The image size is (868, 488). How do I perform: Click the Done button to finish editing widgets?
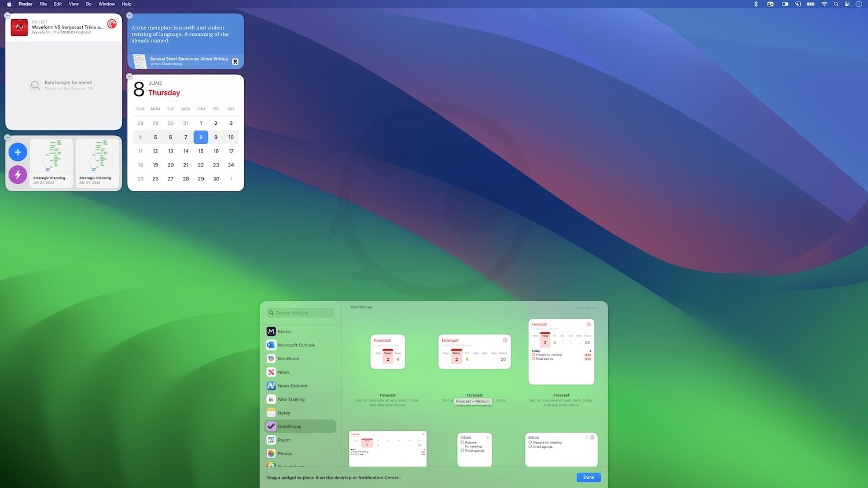tap(588, 477)
